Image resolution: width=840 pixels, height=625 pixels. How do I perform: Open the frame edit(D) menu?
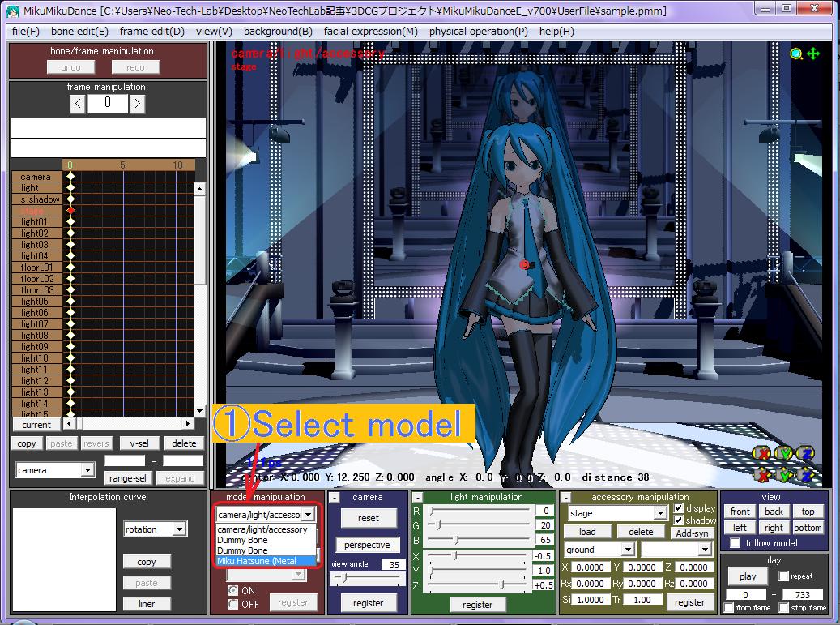pos(152,31)
